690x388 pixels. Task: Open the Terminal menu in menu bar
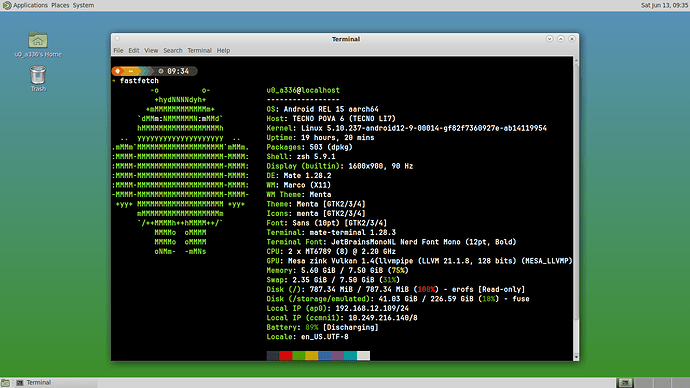(x=199, y=51)
